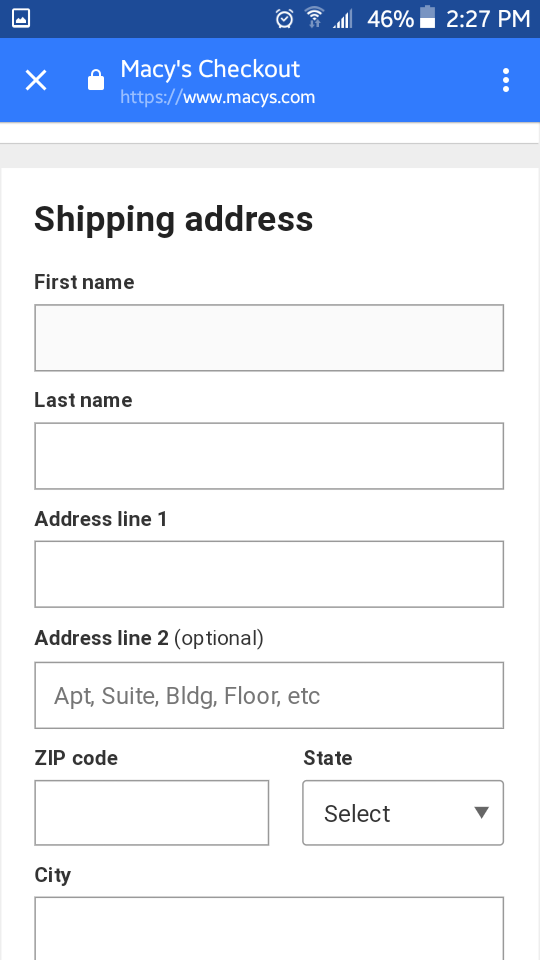Select the Last name input box
540x960 pixels.
(x=269, y=456)
